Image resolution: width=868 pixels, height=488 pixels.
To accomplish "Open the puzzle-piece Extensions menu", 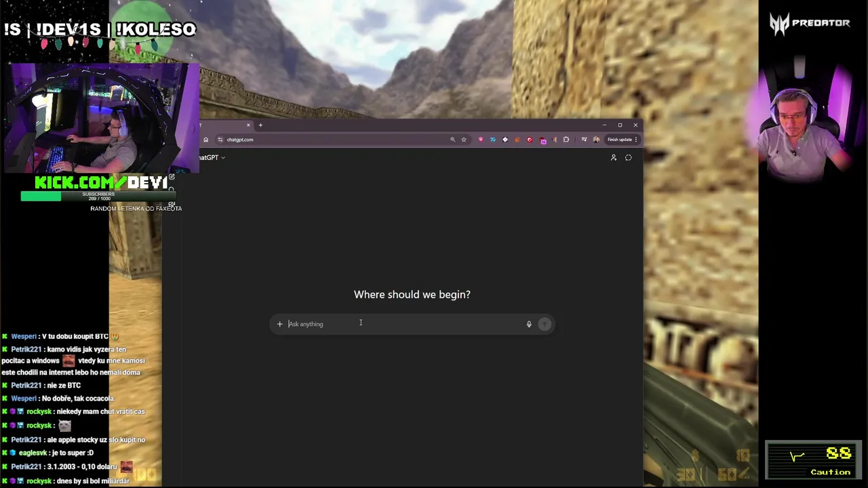I will click(x=566, y=140).
